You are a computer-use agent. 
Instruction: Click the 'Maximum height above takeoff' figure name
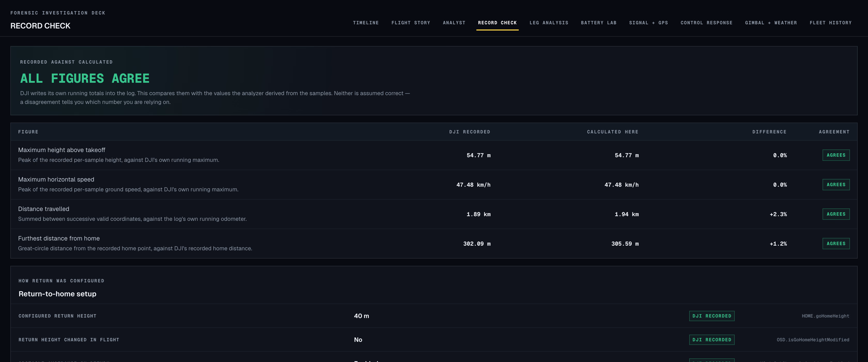62,150
